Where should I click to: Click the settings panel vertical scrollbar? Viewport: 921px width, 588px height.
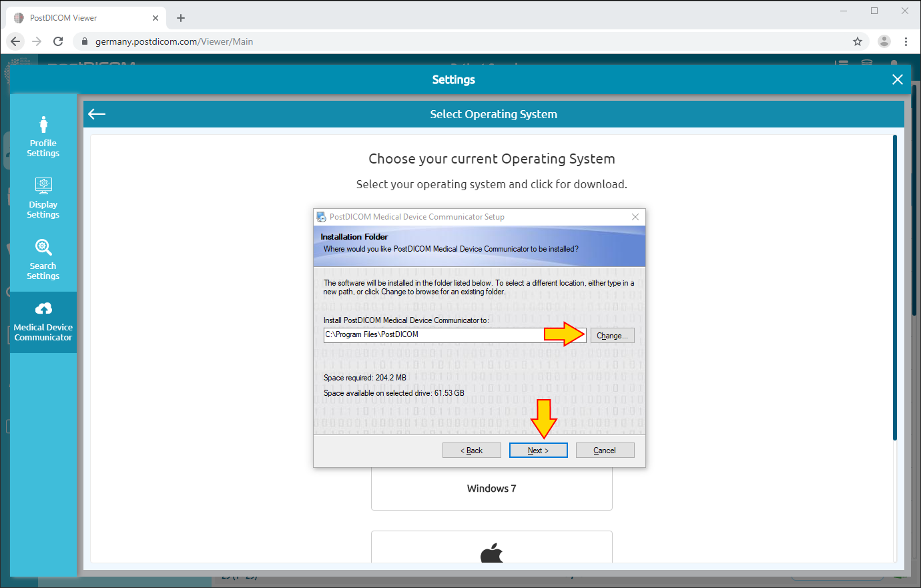895,287
